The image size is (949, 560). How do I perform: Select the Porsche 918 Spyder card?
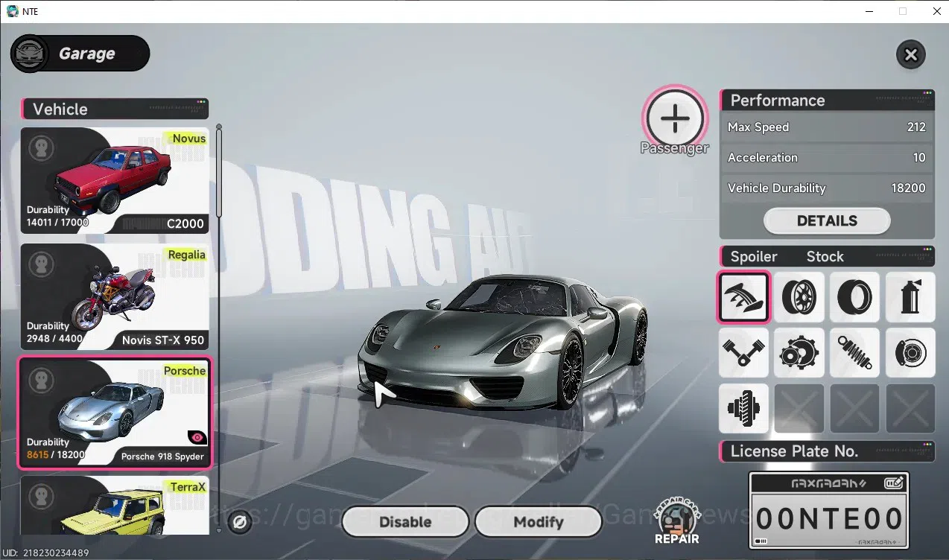point(115,413)
